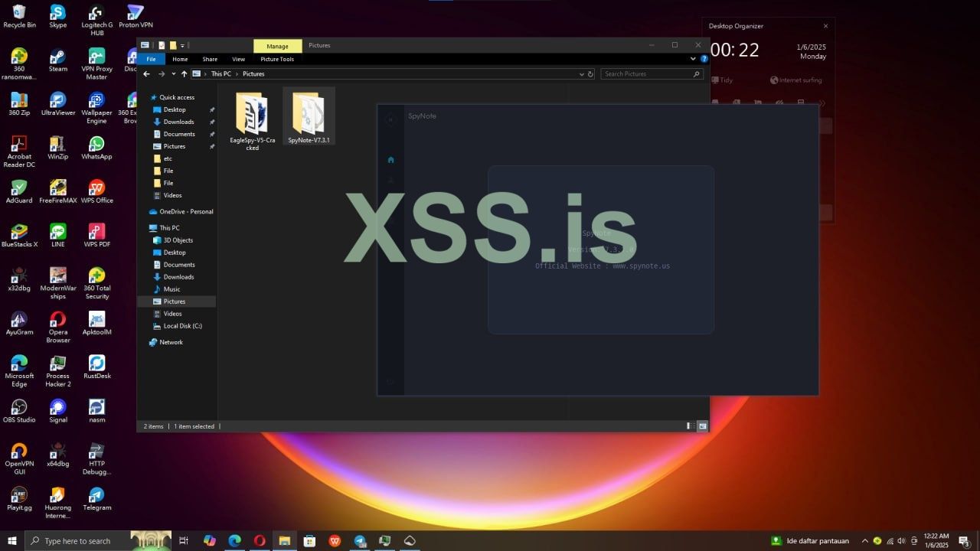The image size is (980, 551).
Task: Launch Skype from the desktop
Action: point(58,17)
